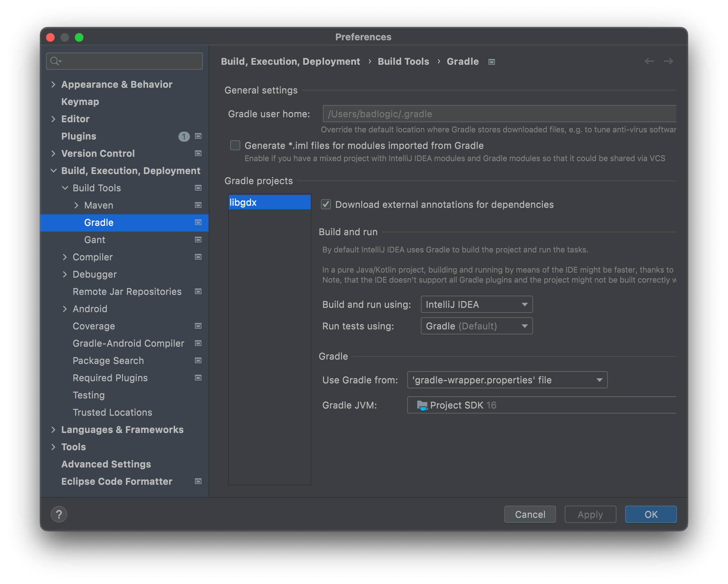This screenshot has height=584, width=728.
Task: Enable Generate *.iml files checkbox
Action: 235,145
